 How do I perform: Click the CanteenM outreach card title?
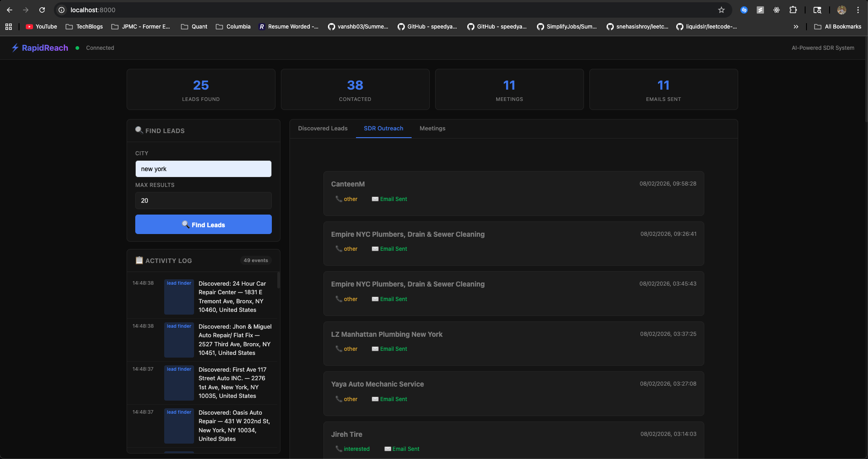click(348, 184)
